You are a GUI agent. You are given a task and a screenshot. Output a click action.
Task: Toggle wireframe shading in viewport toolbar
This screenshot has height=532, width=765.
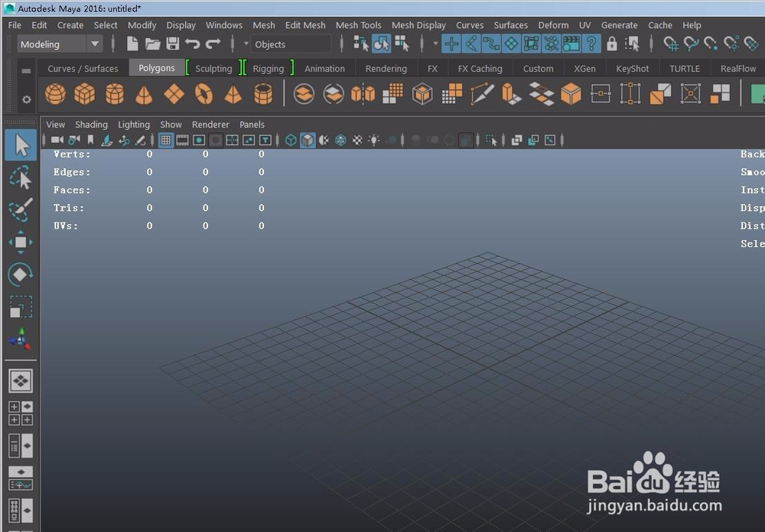pyautogui.click(x=291, y=141)
